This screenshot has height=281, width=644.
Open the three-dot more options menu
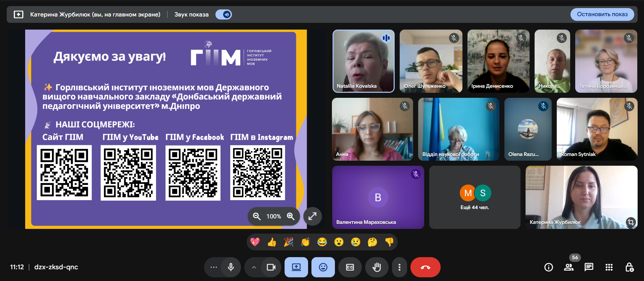(x=399, y=267)
